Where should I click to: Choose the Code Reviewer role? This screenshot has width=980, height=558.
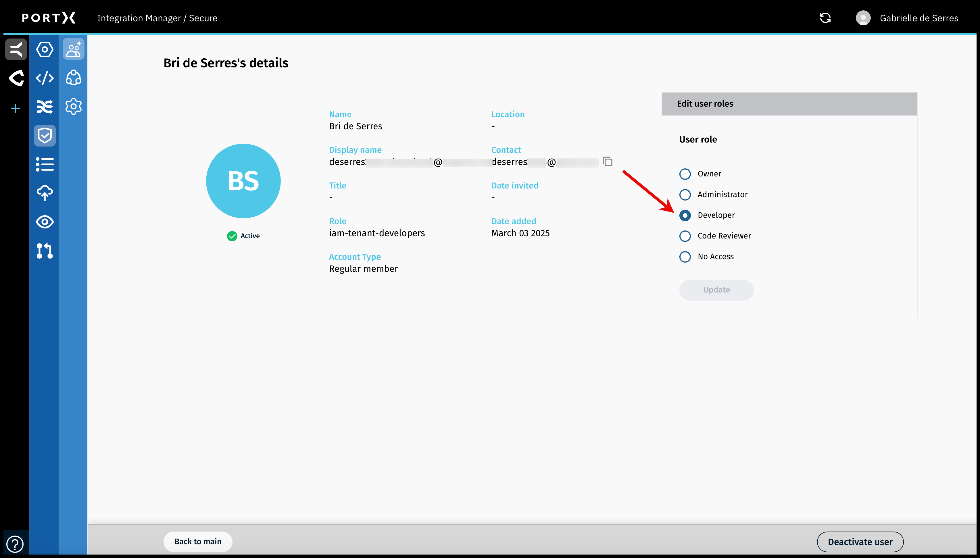[685, 236]
